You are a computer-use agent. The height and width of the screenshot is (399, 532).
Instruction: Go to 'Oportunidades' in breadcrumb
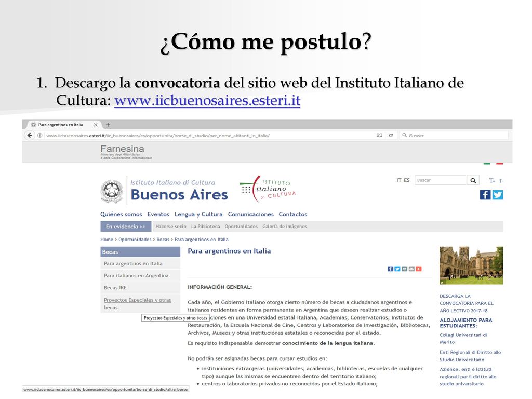click(135, 239)
